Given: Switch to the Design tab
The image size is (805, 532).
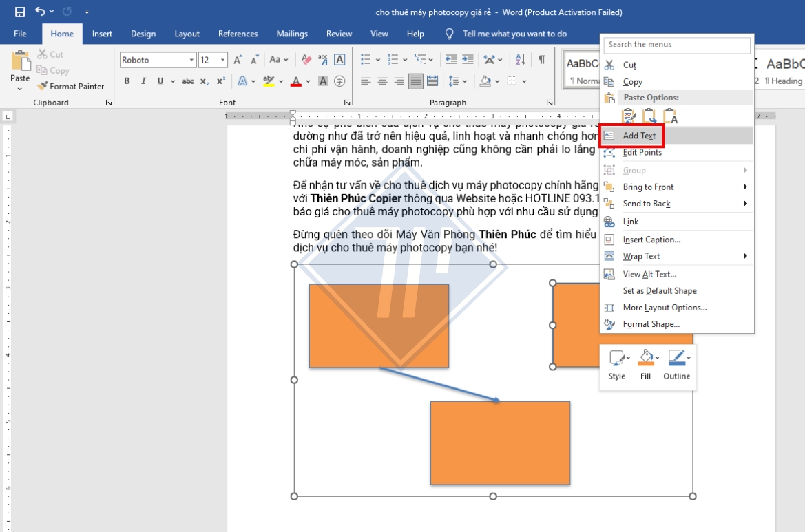Looking at the screenshot, I should click(x=143, y=34).
